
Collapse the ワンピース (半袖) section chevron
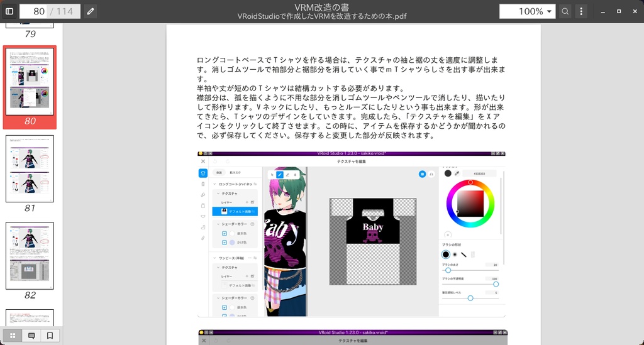(x=215, y=258)
